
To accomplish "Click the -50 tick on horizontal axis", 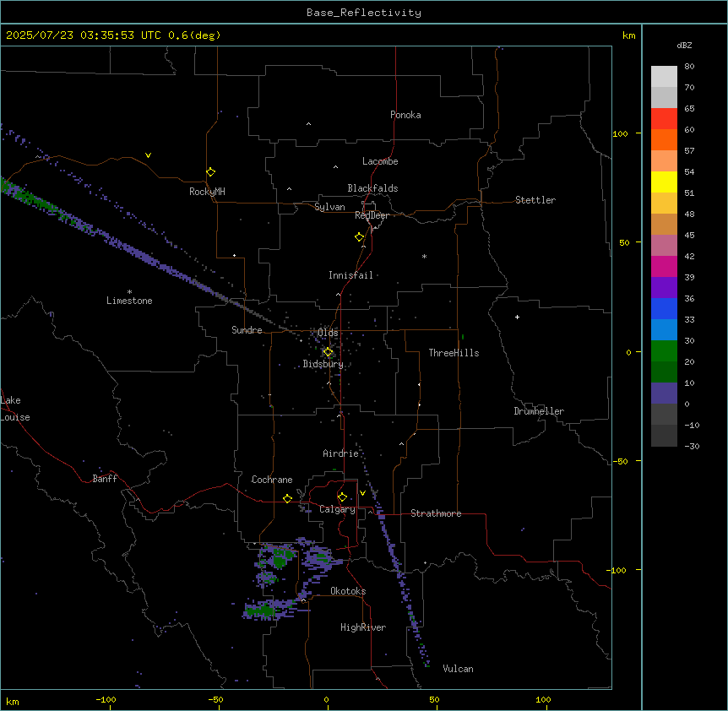I will 215,699.
